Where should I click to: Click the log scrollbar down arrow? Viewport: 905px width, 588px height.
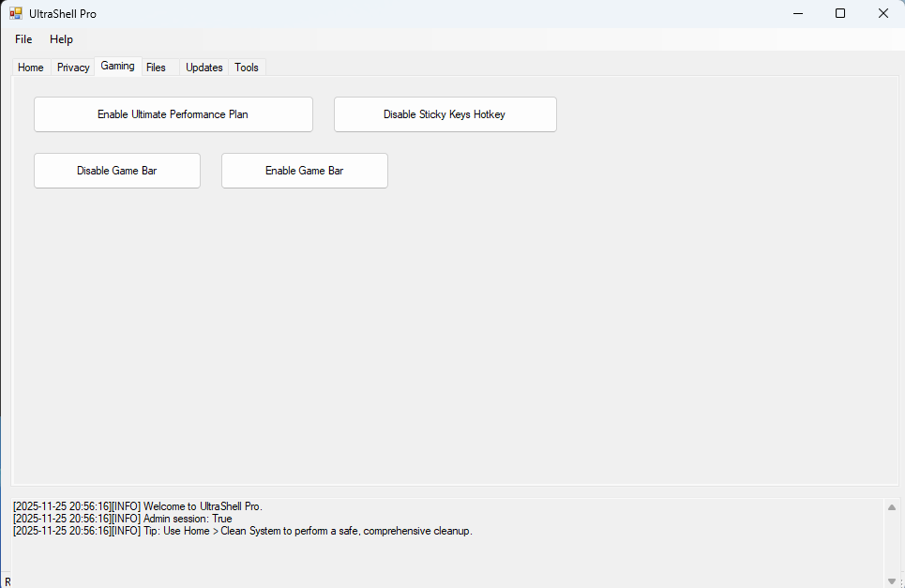tap(892, 581)
